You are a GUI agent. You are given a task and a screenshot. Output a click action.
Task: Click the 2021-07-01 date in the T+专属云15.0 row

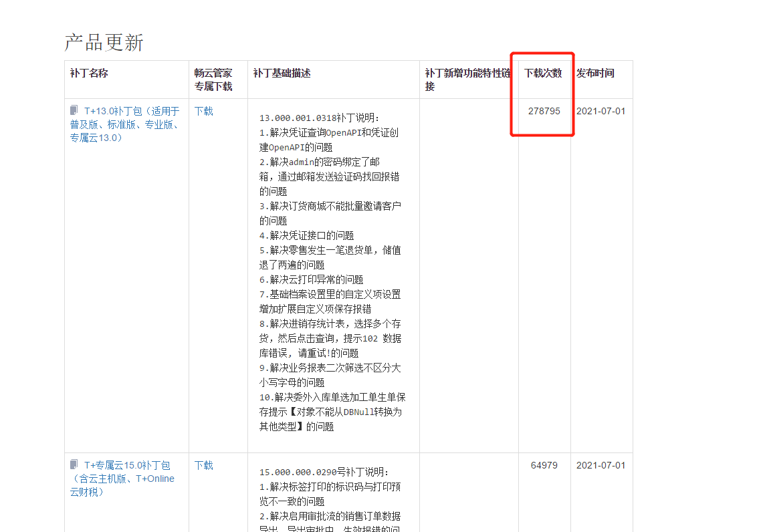pos(601,464)
